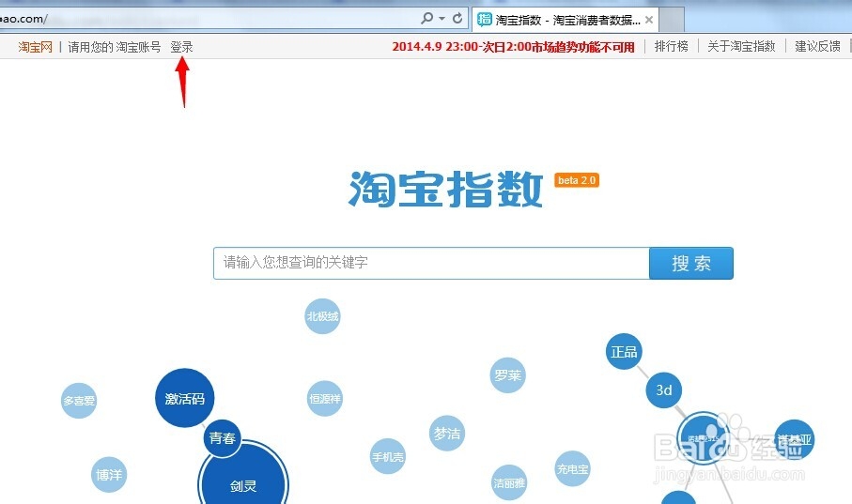This screenshot has width=852, height=504.
Task: Reload the page with the refresh icon
Action: tap(457, 19)
